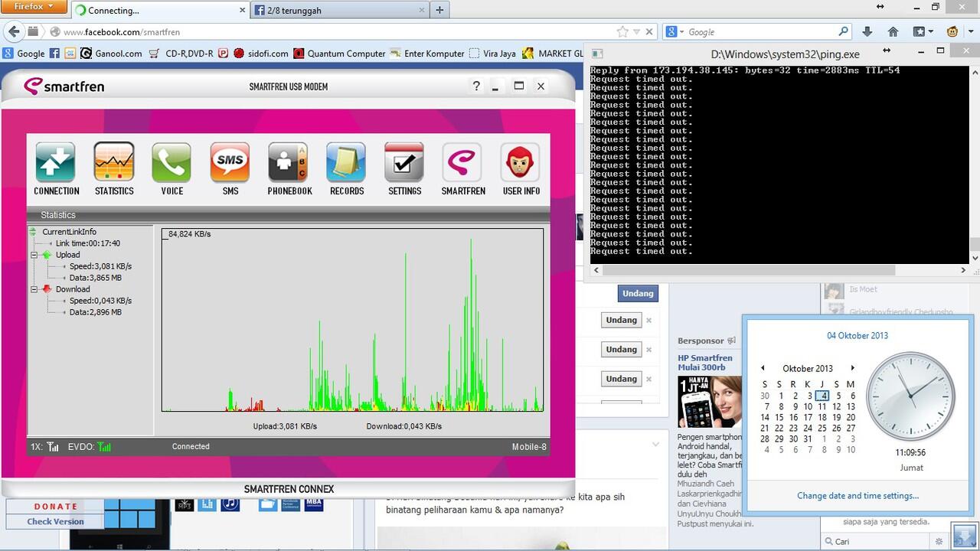Open a new Firefox tab with plus
The width and height of the screenshot is (980, 551).
(439, 10)
